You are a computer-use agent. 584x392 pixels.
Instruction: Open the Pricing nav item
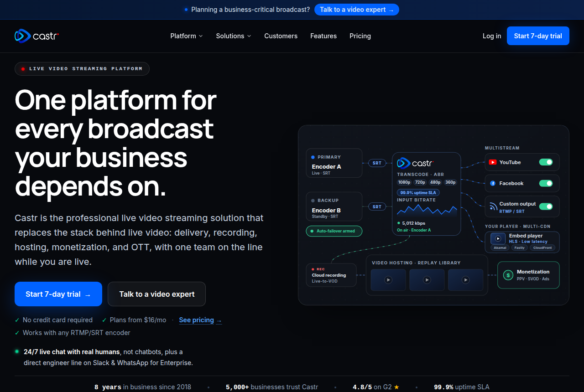pyautogui.click(x=360, y=36)
